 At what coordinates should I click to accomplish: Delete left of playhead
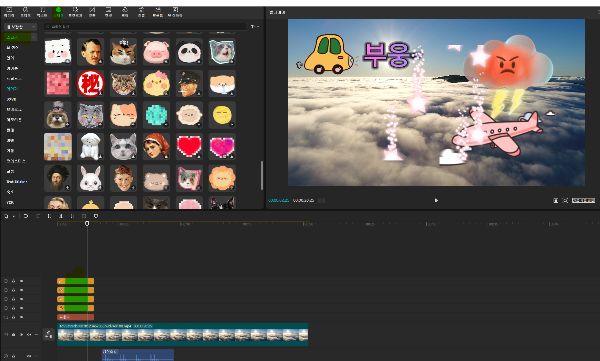point(61,216)
